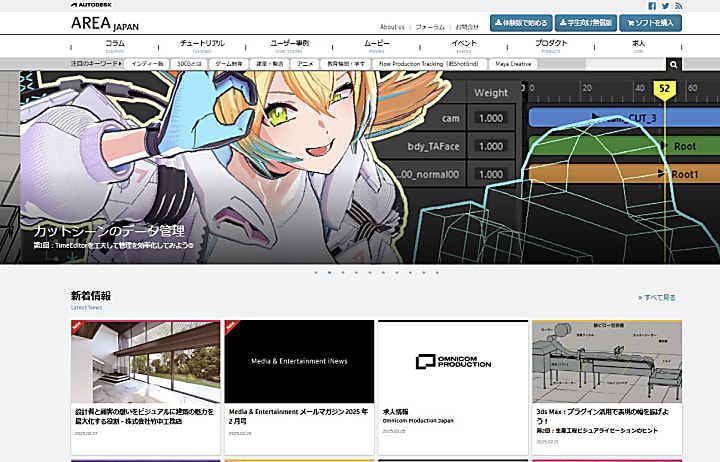The width and height of the screenshot is (720, 462).
Task: Click the 体験版で始める download button
Action: tap(521, 23)
